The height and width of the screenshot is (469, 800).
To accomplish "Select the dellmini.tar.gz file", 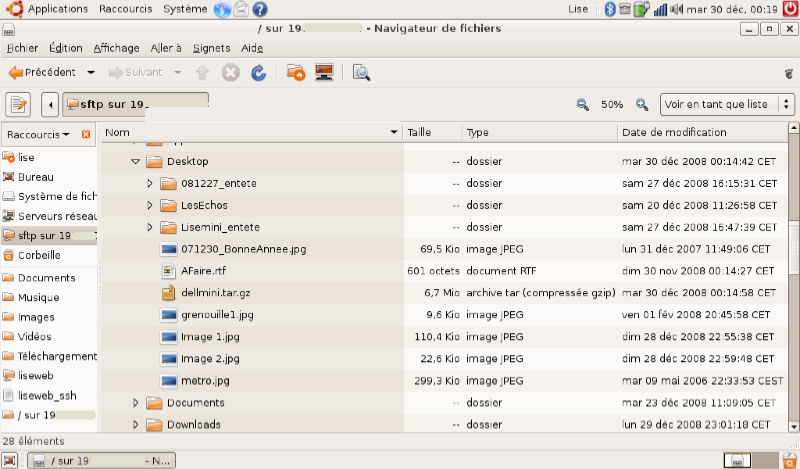I will (217, 292).
